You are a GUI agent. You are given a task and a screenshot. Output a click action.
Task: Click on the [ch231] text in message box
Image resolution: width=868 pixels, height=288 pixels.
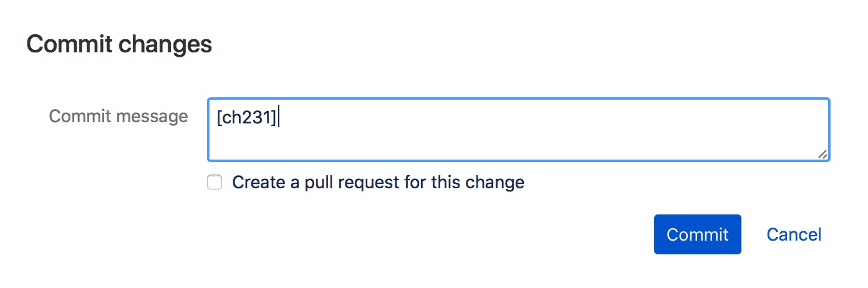246,117
